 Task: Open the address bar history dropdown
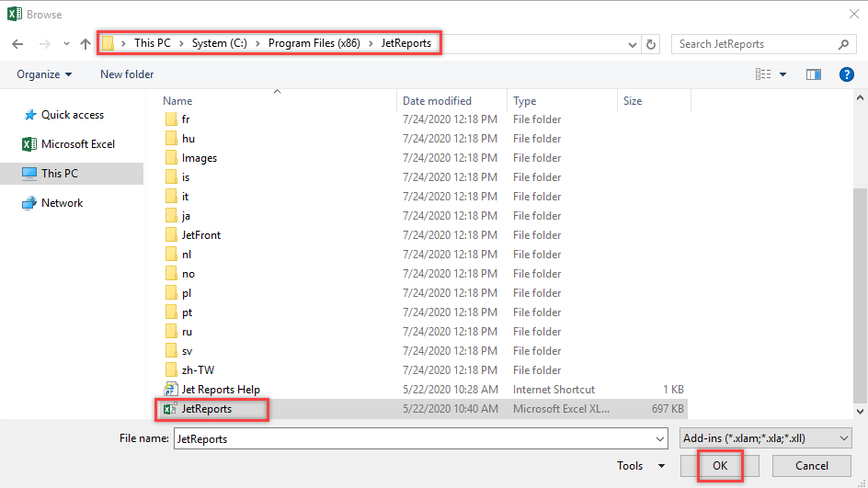point(633,44)
